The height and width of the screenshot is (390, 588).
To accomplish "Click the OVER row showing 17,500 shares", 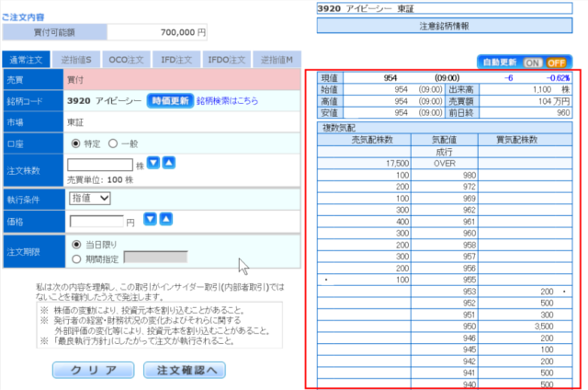I will pyautogui.click(x=445, y=164).
